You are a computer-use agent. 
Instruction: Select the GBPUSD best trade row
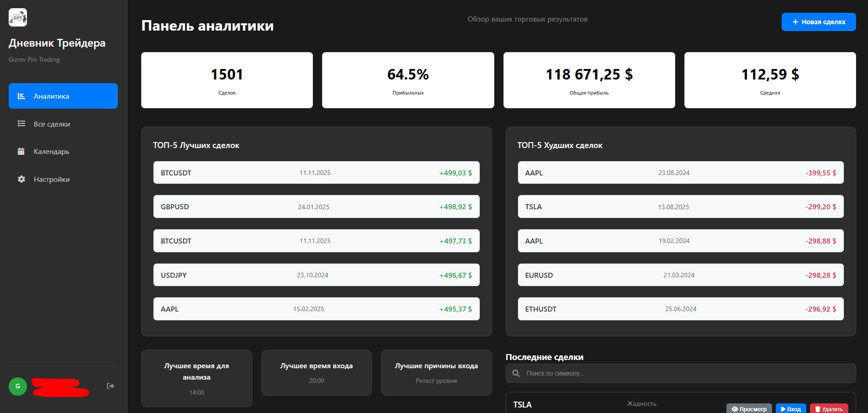[316, 206]
